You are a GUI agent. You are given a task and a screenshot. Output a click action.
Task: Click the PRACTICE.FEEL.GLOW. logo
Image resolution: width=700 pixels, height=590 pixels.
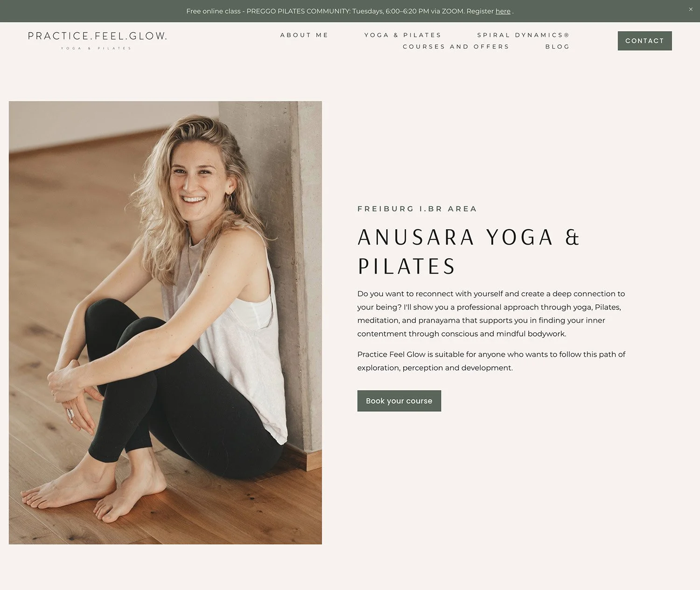click(x=97, y=36)
